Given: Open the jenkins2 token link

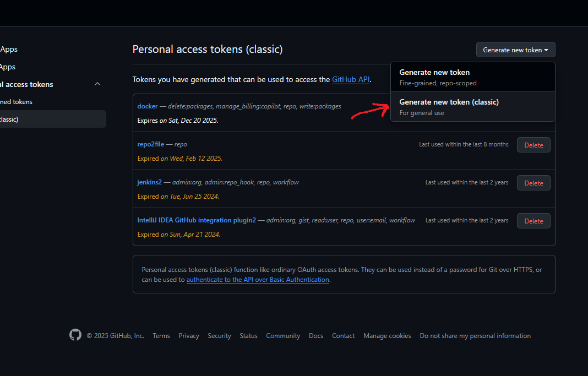Looking at the screenshot, I should (x=149, y=182).
